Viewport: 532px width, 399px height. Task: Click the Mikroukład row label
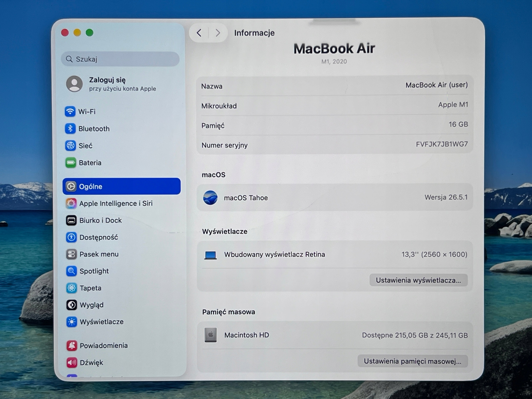coord(219,106)
